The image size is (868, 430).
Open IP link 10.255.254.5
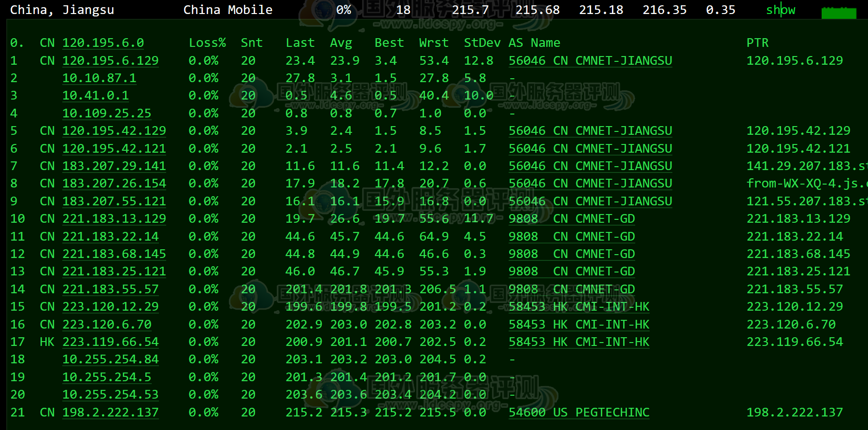coord(107,377)
